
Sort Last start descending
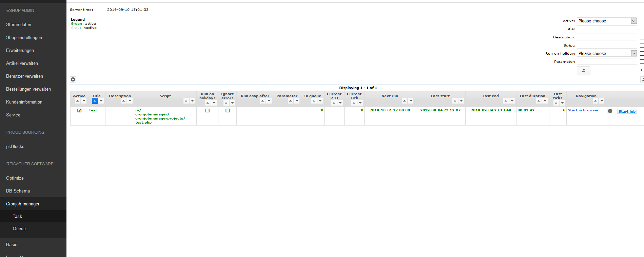point(461,101)
